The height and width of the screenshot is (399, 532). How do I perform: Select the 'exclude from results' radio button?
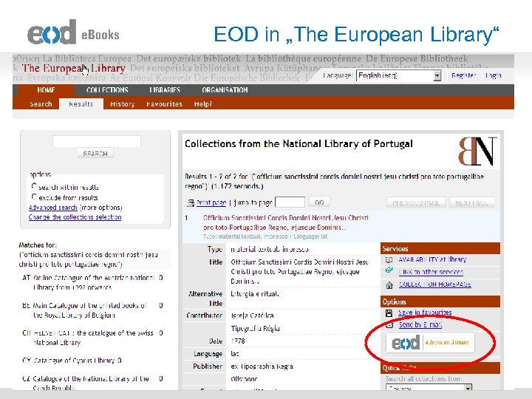[x=34, y=197]
